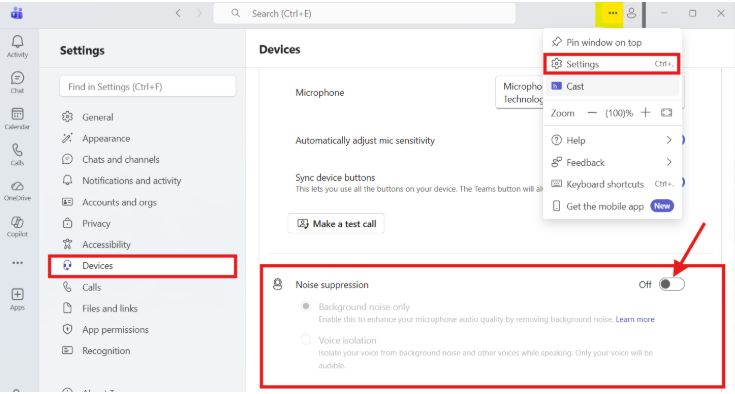Viewport: 735px width, 394px height.
Task: Expand the Help submenu
Action: [x=612, y=140]
